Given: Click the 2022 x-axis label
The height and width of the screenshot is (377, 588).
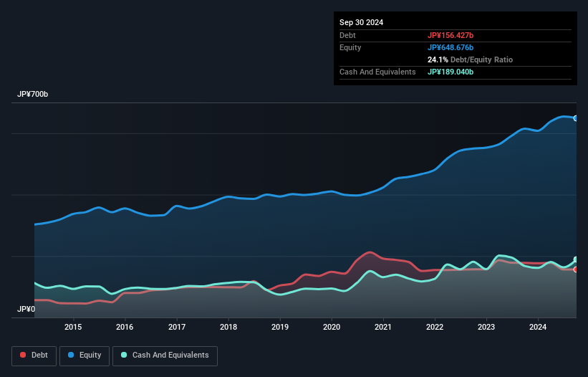Looking at the screenshot, I should [435, 327].
